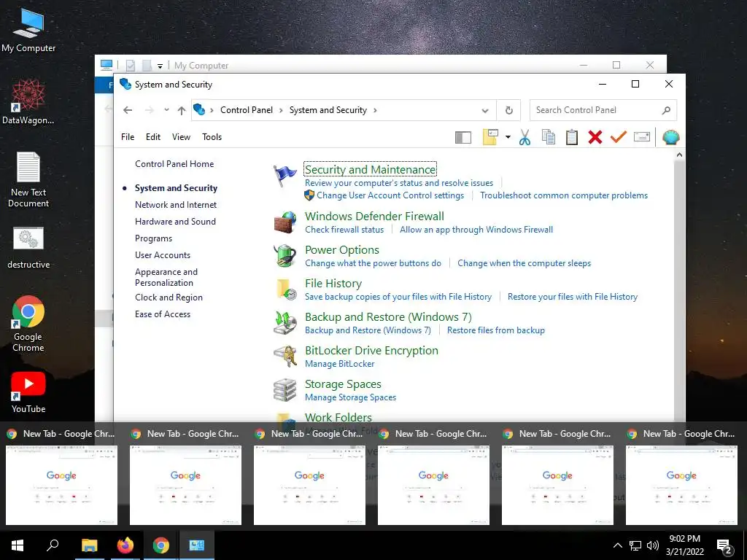The image size is (747, 560).
Task: Click the Up arrow navigation button
Action: [x=182, y=111]
